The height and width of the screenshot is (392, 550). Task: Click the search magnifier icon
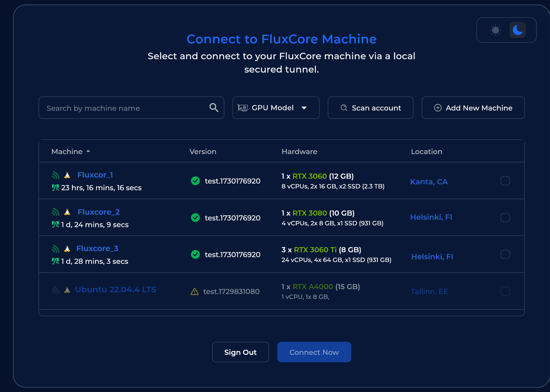[x=214, y=108]
